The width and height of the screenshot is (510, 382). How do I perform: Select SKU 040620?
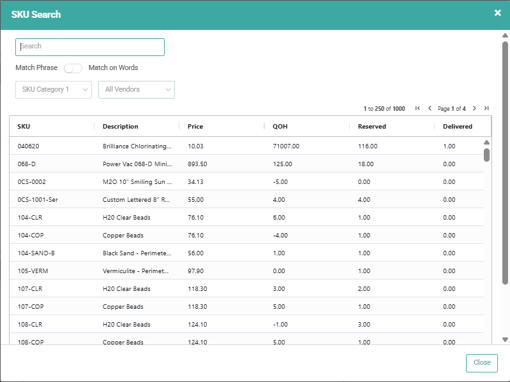point(28,146)
